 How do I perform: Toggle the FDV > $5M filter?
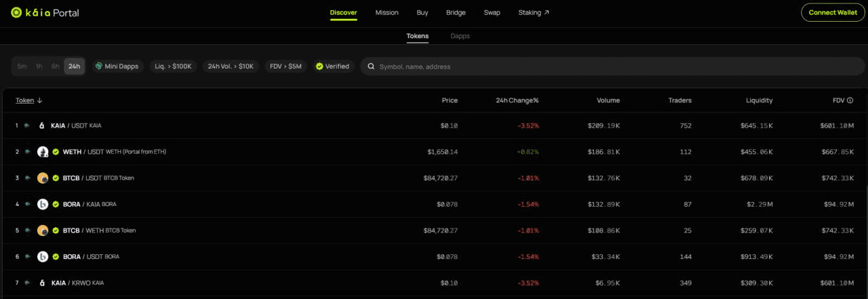tap(285, 66)
